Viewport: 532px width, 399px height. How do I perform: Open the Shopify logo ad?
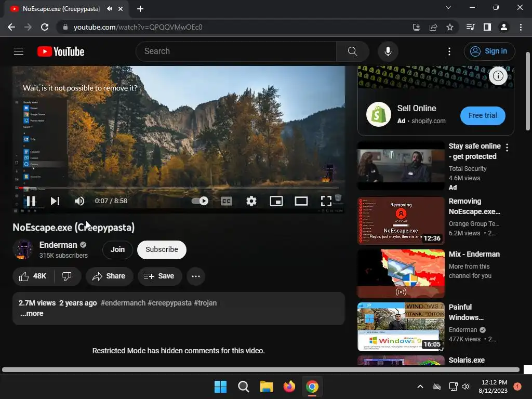(379, 114)
